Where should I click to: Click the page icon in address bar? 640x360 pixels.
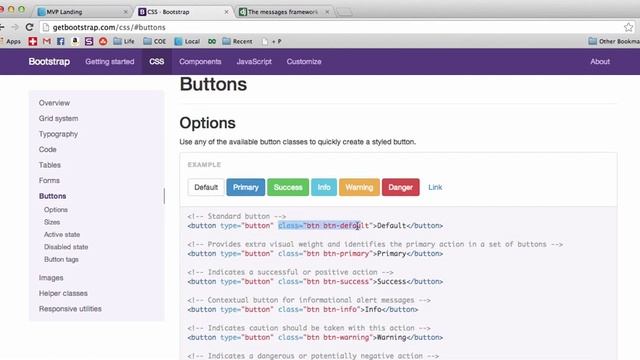pyautogui.click(x=46, y=27)
